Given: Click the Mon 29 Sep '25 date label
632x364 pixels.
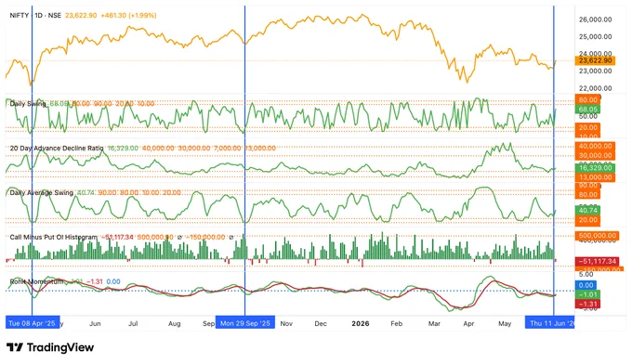Looking at the screenshot, I should point(245,323).
